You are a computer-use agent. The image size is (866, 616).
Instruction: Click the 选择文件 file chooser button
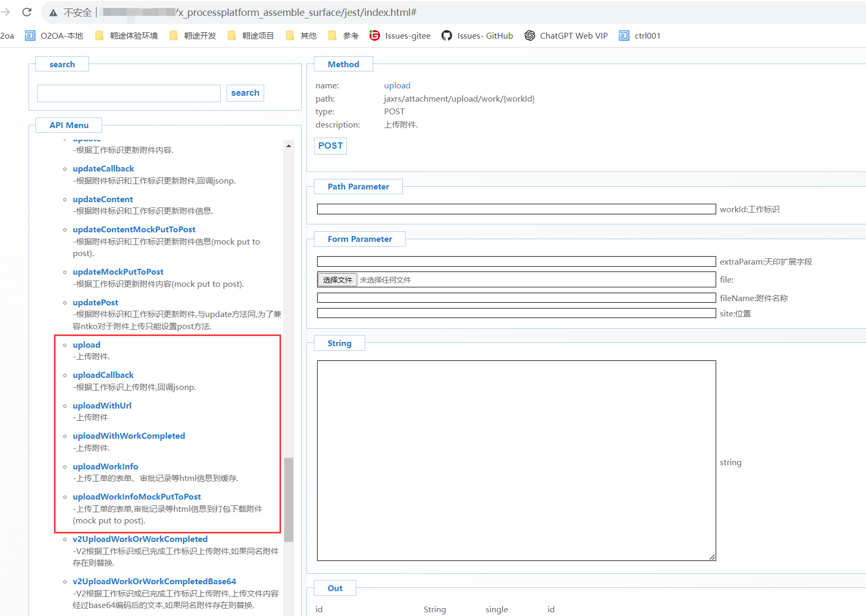coord(337,280)
